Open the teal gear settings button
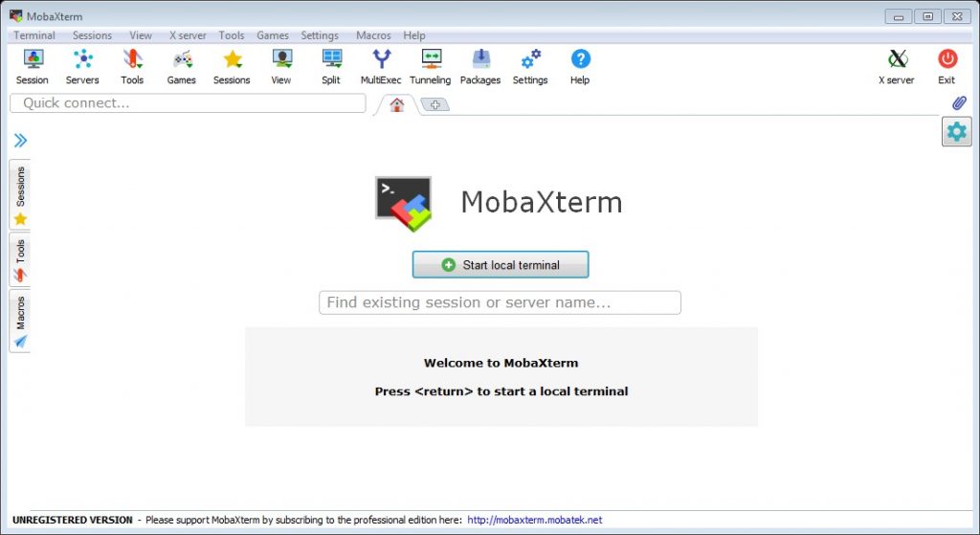Viewport: 980px width, 535px height. click(x=957, y=132)
